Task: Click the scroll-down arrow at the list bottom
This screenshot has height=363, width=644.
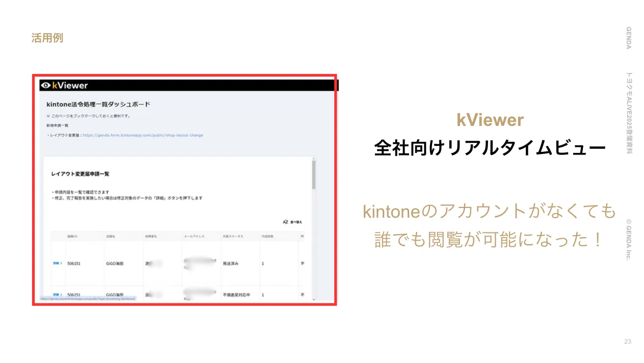Action: tap(314, 299)
